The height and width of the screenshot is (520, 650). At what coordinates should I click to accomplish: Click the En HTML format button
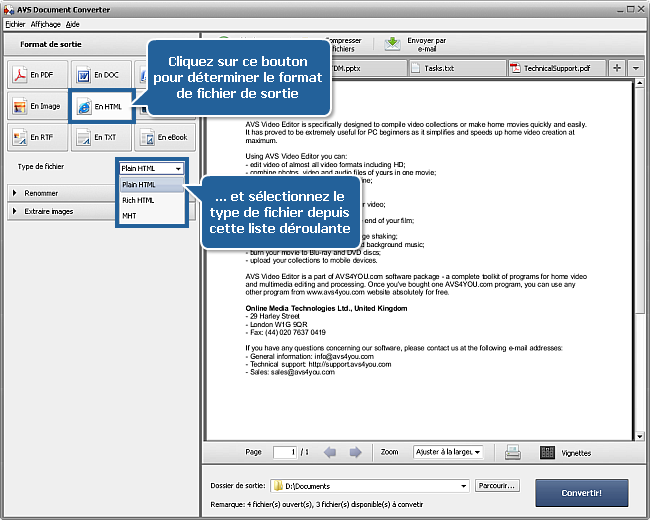coord(100,106)
